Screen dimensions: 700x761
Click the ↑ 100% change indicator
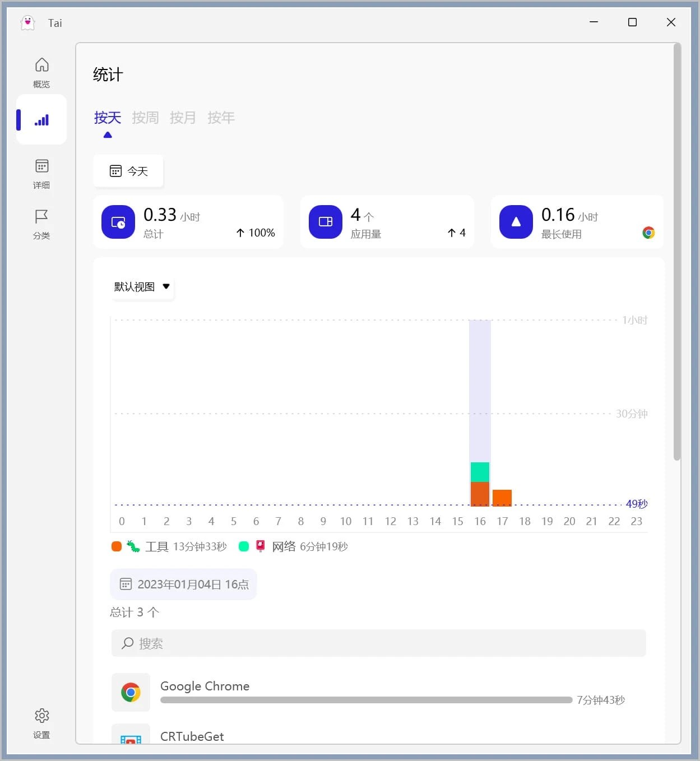(256, 233)
